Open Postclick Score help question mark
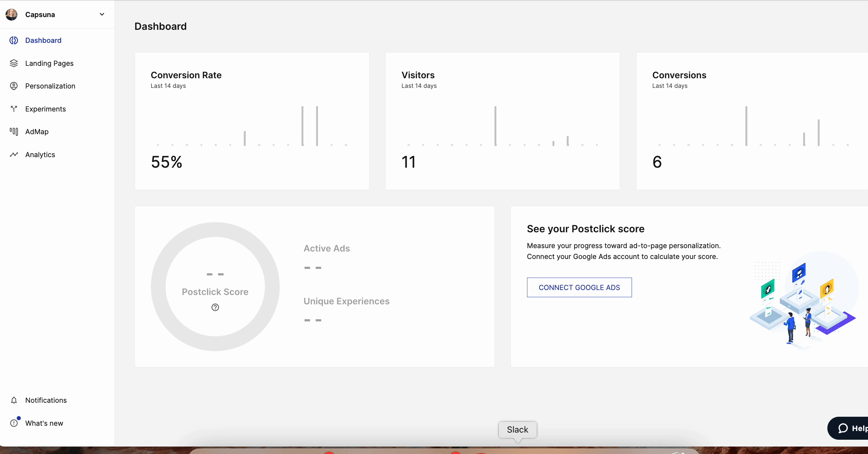The height and width of the screenshot is (454, 868). [215, 307]
